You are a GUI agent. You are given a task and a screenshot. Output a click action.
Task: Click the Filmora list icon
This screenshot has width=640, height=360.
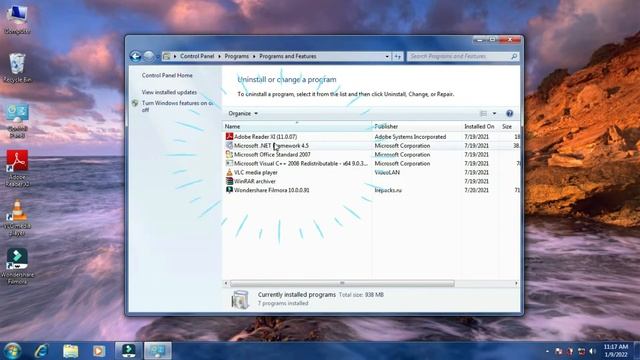tap(229, 190)
